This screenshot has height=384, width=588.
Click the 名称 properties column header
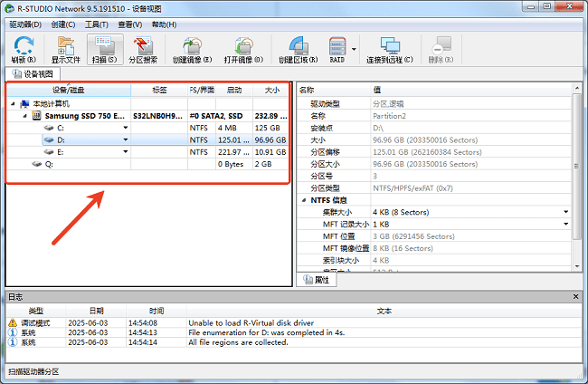point(334,90)
